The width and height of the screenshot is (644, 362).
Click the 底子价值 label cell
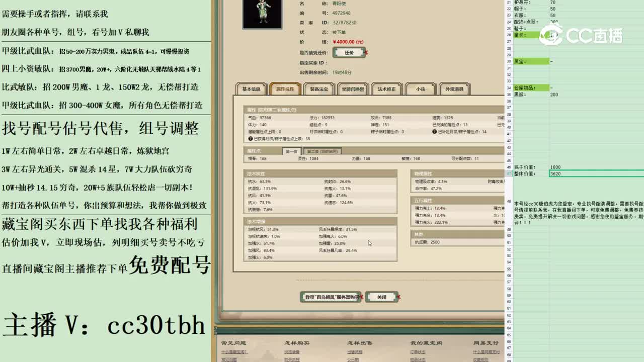click(531, 167)
